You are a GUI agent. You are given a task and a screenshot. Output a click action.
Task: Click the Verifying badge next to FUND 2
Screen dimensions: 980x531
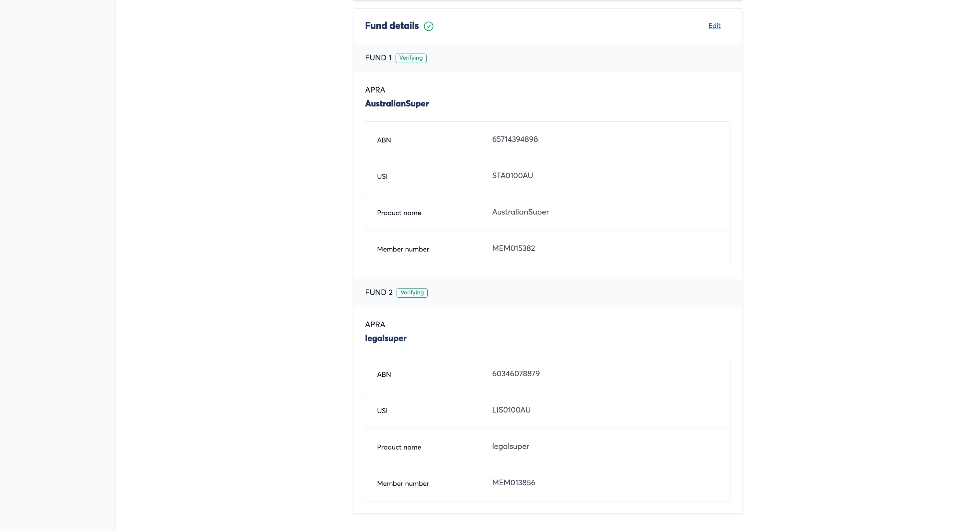[412, 292]
